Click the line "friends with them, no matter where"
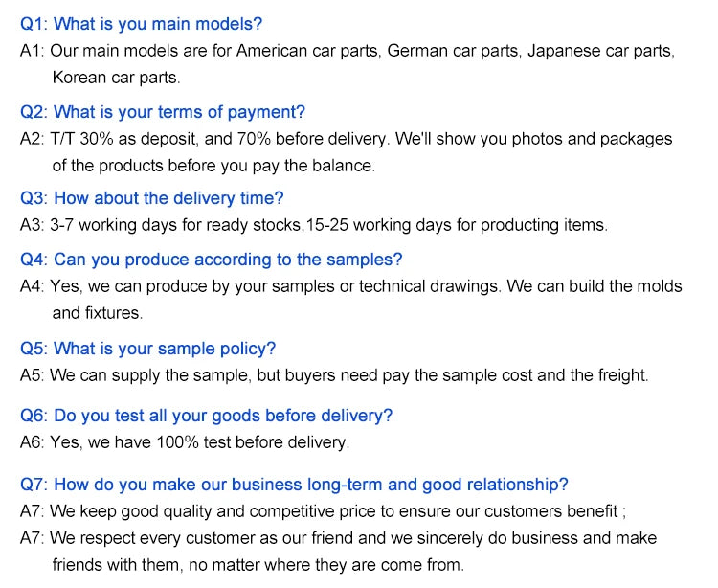Image resolution: width=718 pixels, height=588 pixels. click(x=258, y=564)
